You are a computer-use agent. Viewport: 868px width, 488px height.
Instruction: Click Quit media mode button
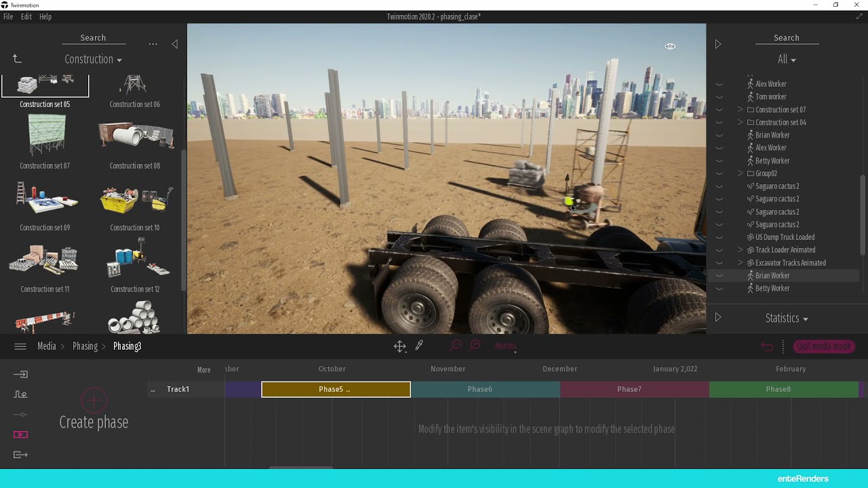point(824,346)
